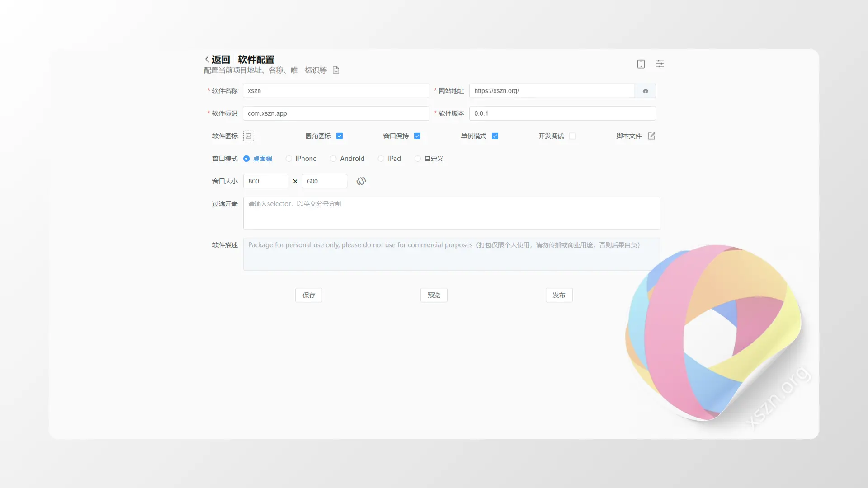Open the sliders settings icon at top right
The width and height of the screenshot is (868, 488).
click(x=660, y=64)
